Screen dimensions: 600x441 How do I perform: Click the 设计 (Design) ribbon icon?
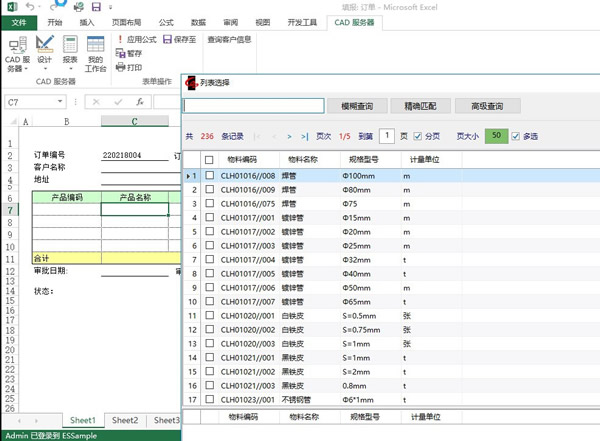(x=44, y=50)
